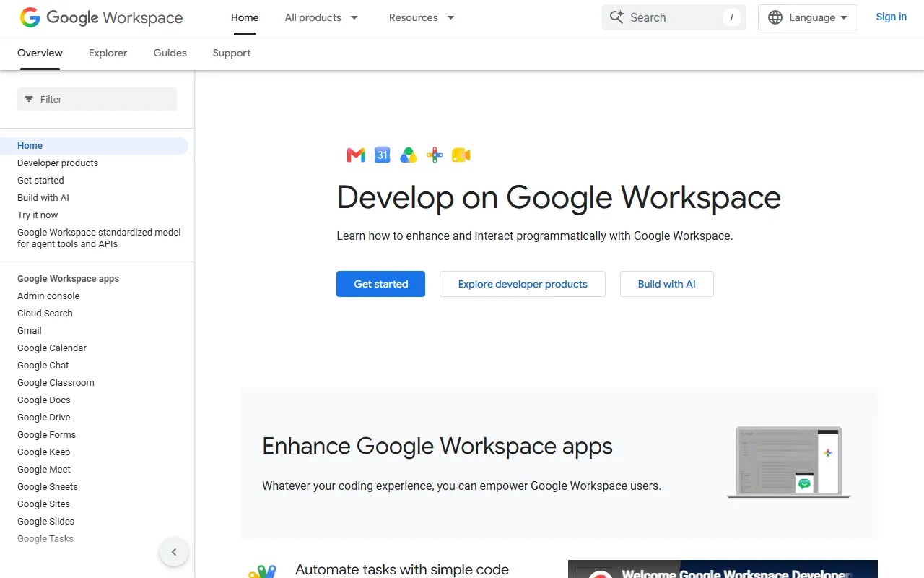Open Google Drive in the sidebar
Viewport: 924px width, 578px height.
[44, 418]
